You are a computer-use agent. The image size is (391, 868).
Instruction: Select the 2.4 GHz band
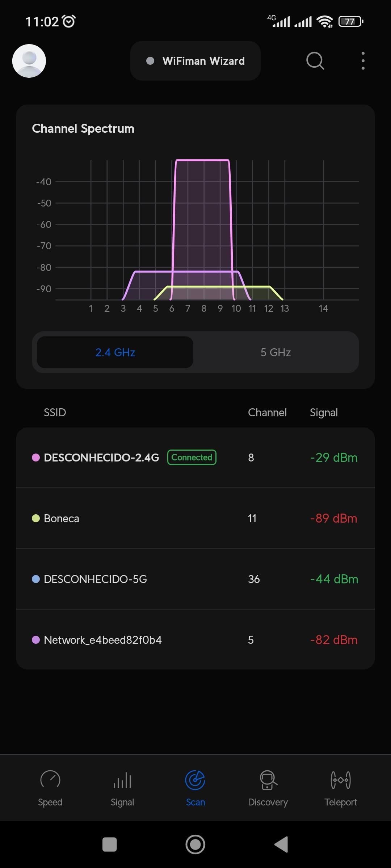click(x=115, y=352)
